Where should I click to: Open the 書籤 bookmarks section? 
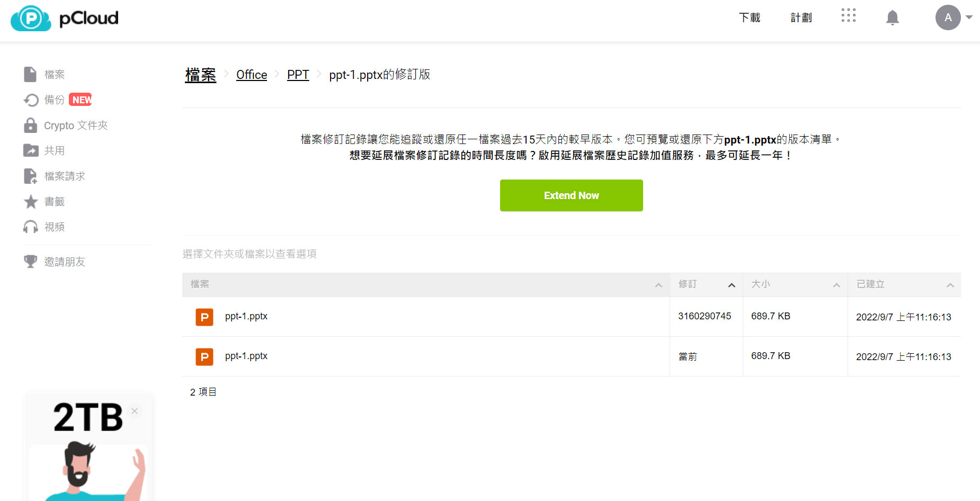[54, 201]
